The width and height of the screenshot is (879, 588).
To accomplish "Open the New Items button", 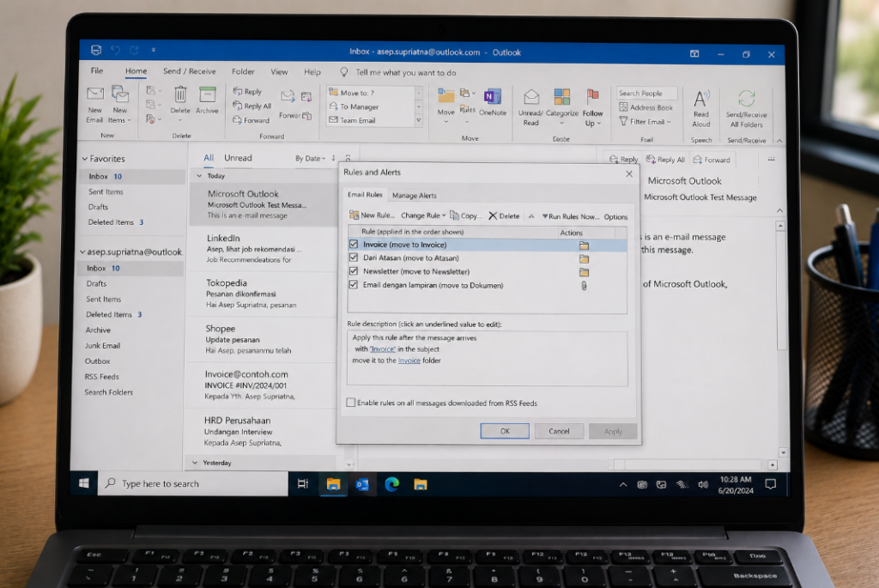I will point(120,105).
